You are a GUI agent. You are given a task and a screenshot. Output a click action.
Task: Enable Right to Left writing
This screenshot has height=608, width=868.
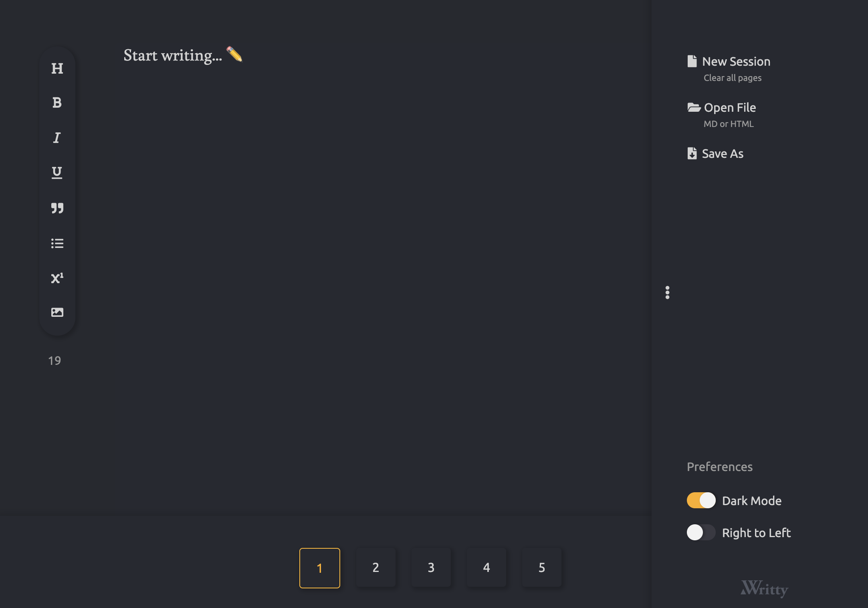click(x=700, y=533)
